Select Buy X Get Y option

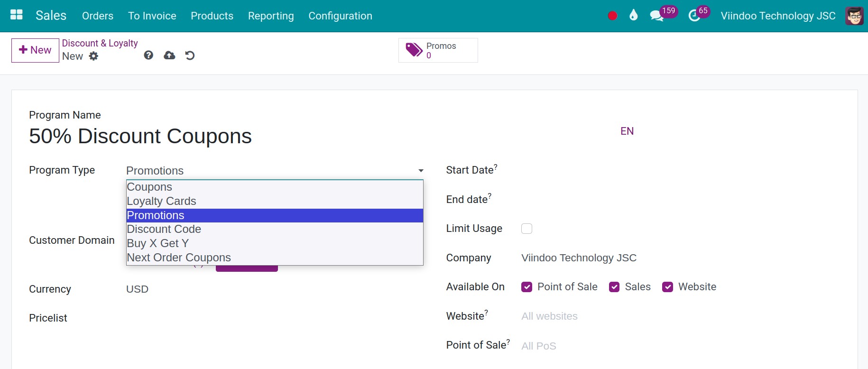pyautogui.click(x=275, y=243)
